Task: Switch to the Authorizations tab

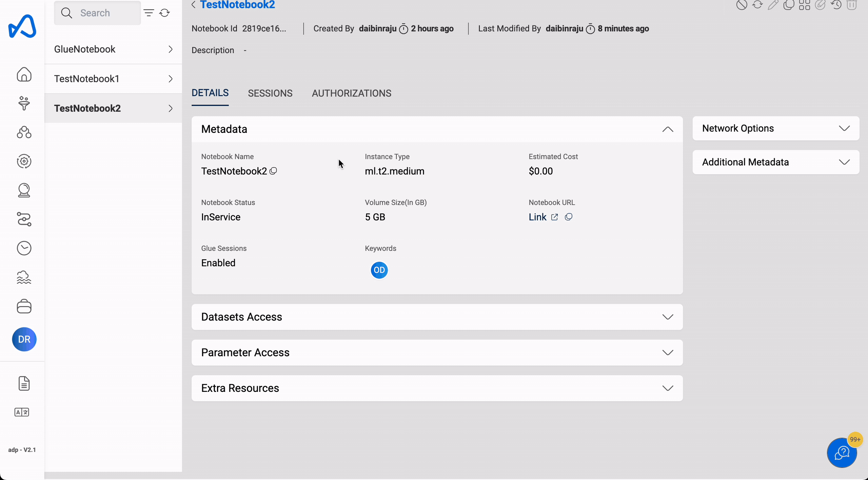Action: 352,94
